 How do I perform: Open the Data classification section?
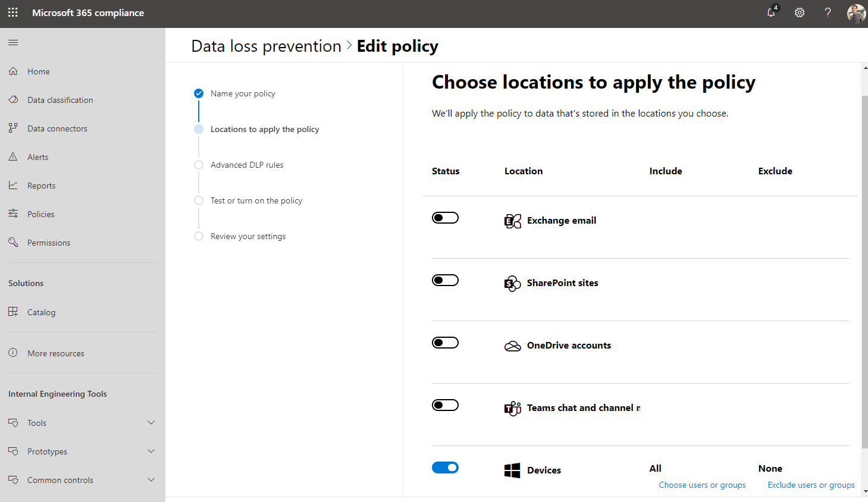tap(60, 99)
